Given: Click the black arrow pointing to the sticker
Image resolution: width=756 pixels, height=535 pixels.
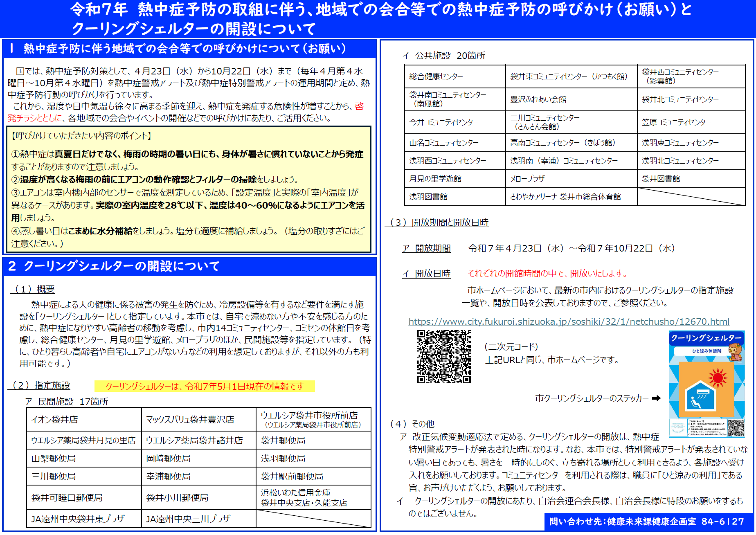Looking at the screenshot, I should pyautogui.click(x=656, y=398).
